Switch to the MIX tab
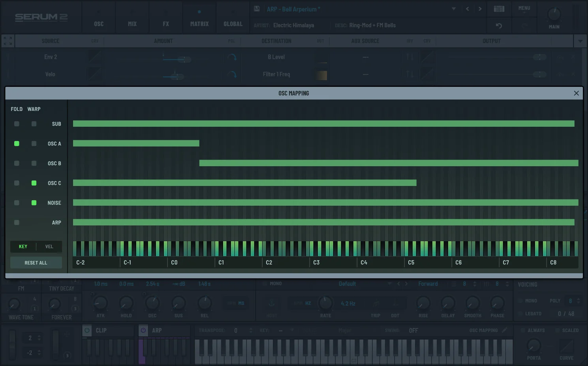This screenshot has height=366, width=588. click(132, 18)
